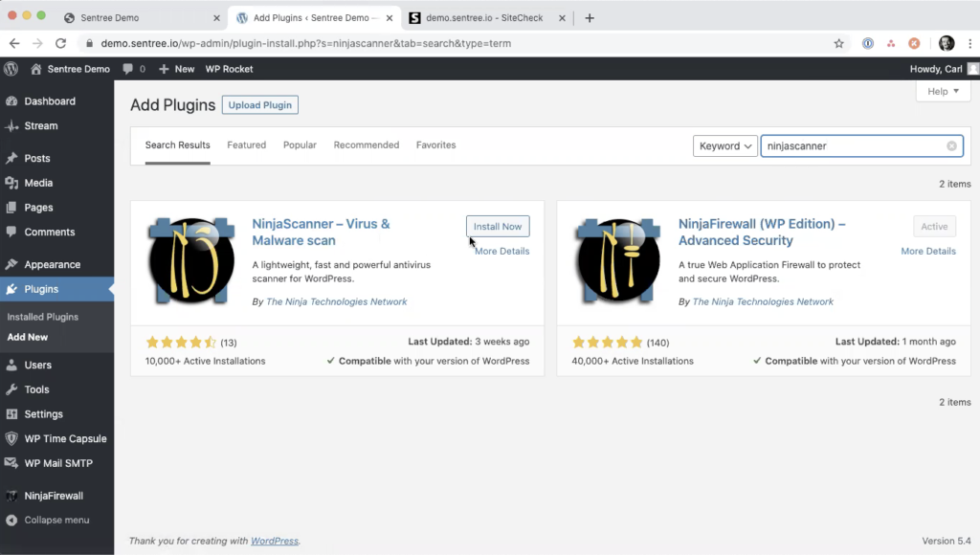980x555 pixels.
Task: Click the Comments speech bubble icon
Action: point(12,233)
